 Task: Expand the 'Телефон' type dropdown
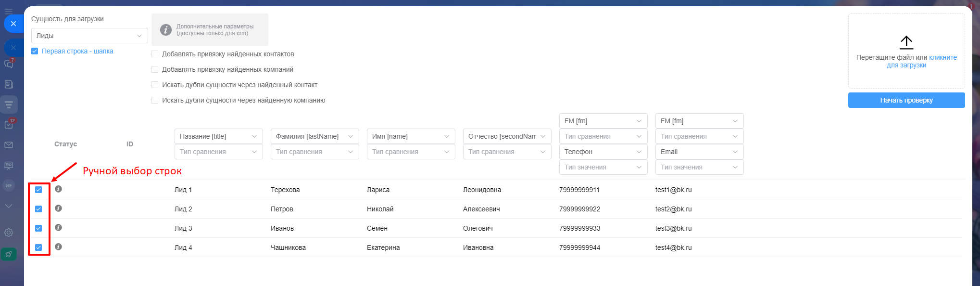pyautogui.click(x=603, y=152)
